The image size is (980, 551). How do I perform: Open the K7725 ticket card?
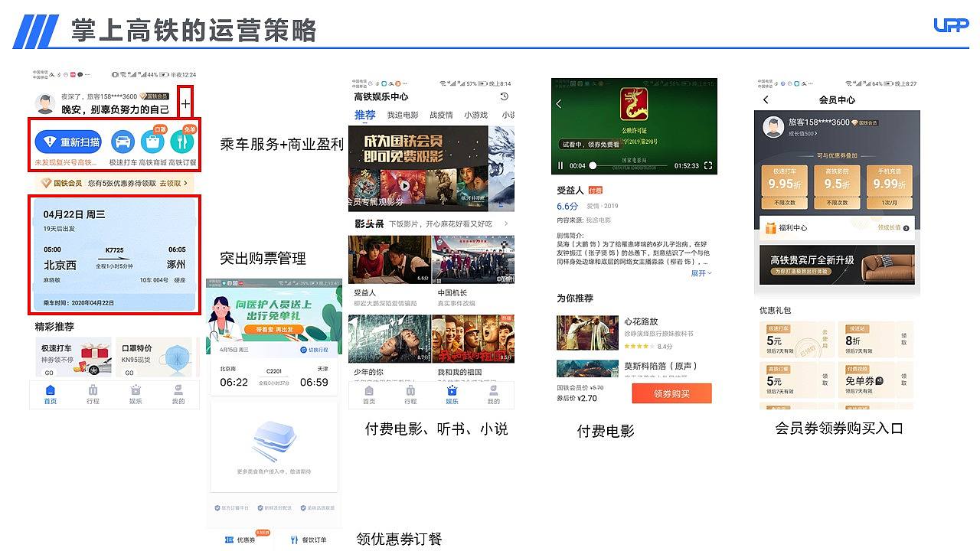coord(115,255)
